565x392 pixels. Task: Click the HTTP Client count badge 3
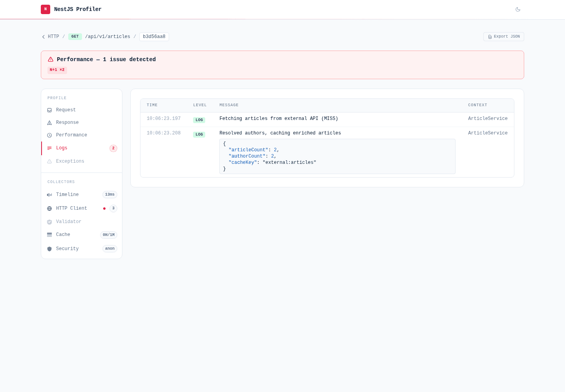(x=113, y=209)
